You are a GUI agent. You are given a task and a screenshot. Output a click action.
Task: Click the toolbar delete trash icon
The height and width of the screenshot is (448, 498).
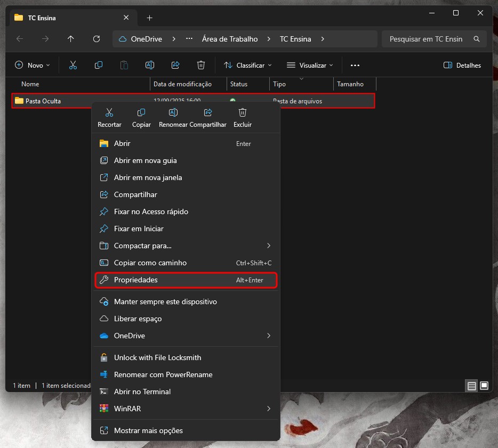201,65
